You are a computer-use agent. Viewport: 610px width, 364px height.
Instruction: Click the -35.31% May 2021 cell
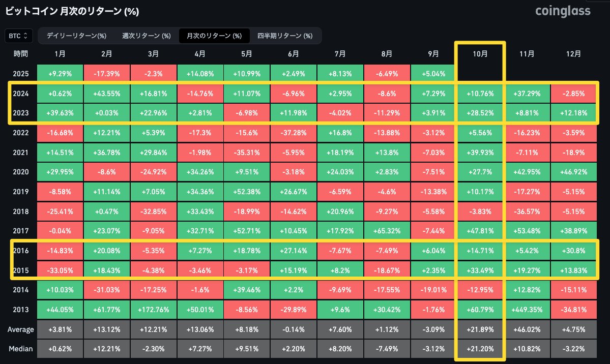coord(246,152)
